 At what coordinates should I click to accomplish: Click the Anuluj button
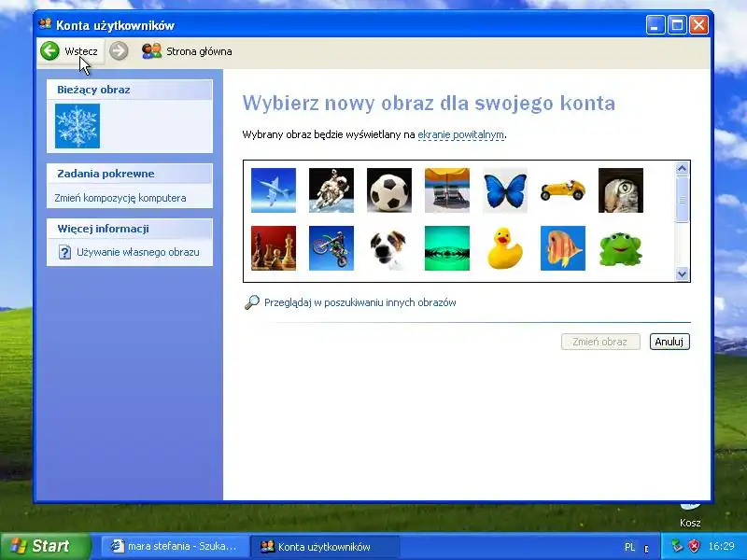(x=669, y=342)
